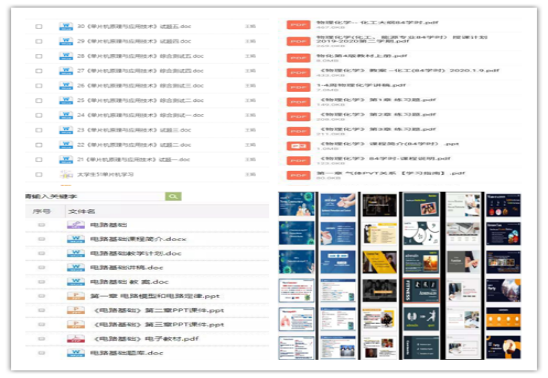
Task: Open 1-4周物理化学讲稿.pdf file link
Action: tap(361, 85)
